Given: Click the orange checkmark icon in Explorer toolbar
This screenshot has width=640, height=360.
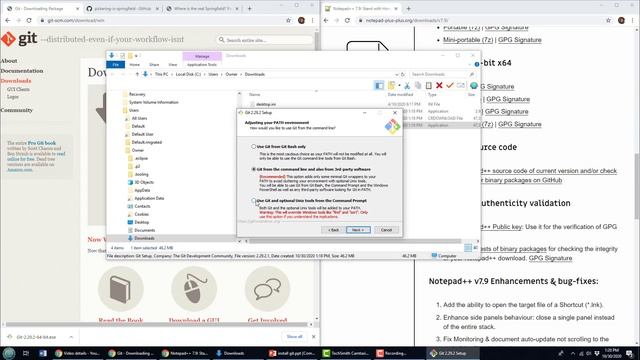Looking at the screenshot, I should 450,85.
